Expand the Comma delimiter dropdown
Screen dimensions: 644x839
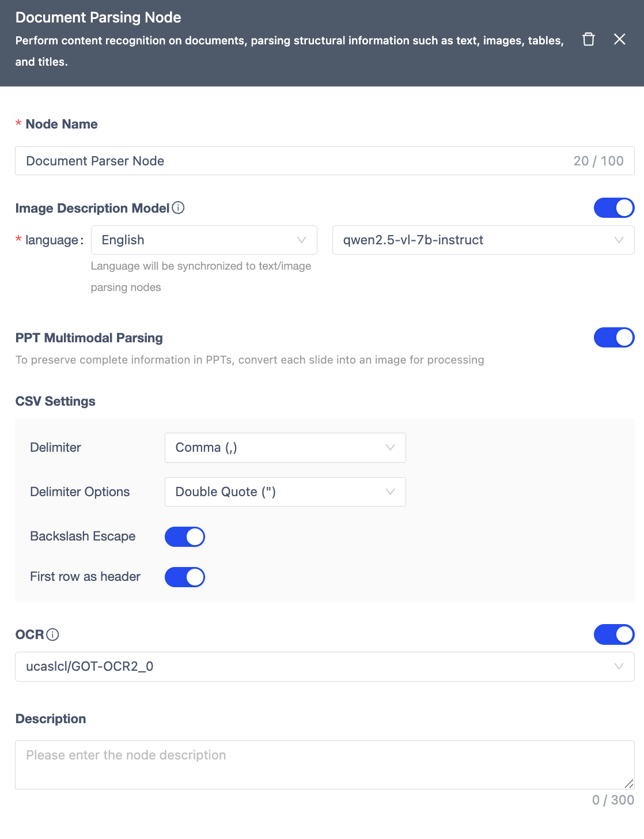click(276, 448)
